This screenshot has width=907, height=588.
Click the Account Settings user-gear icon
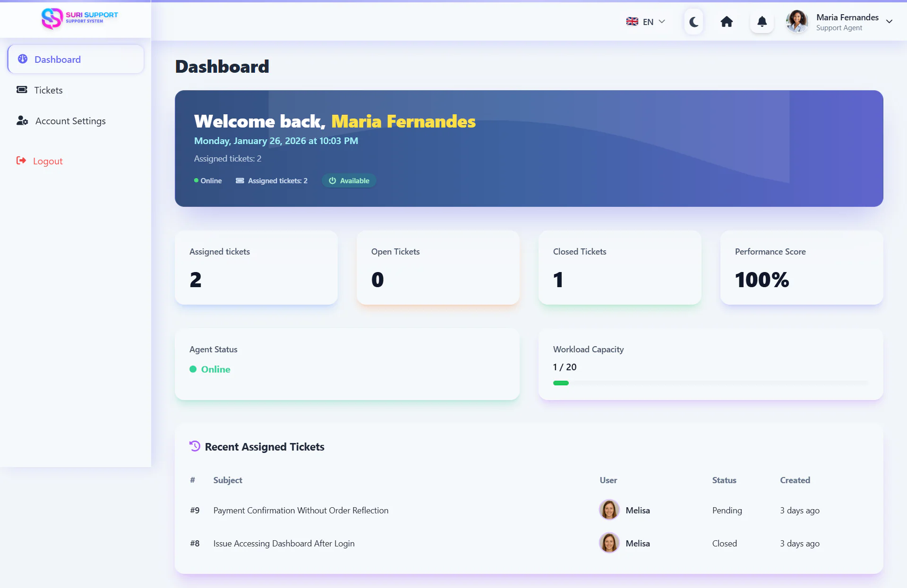[x=22, y=121]
